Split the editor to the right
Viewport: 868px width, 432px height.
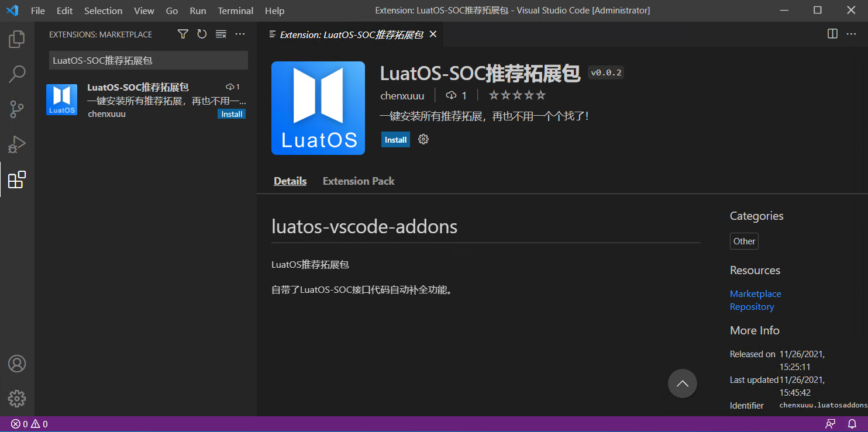(x=832, y=33)
